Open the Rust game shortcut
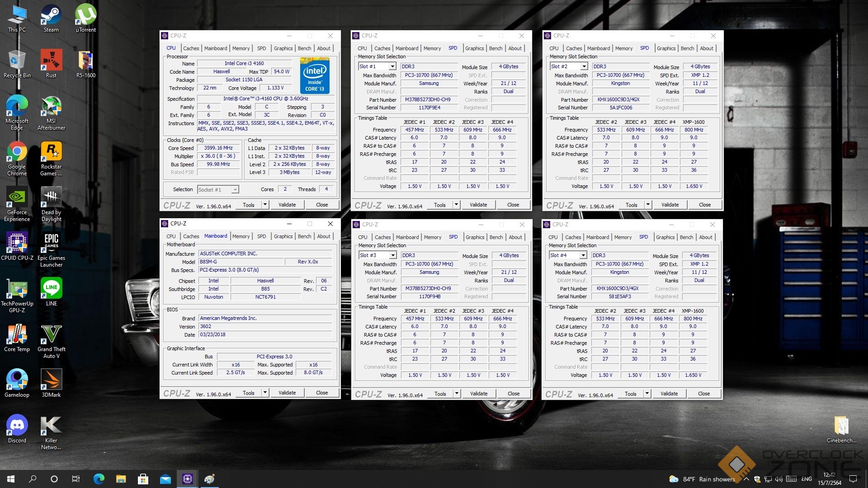The height and width of the screenshot is (488, 868). (51, 64)
